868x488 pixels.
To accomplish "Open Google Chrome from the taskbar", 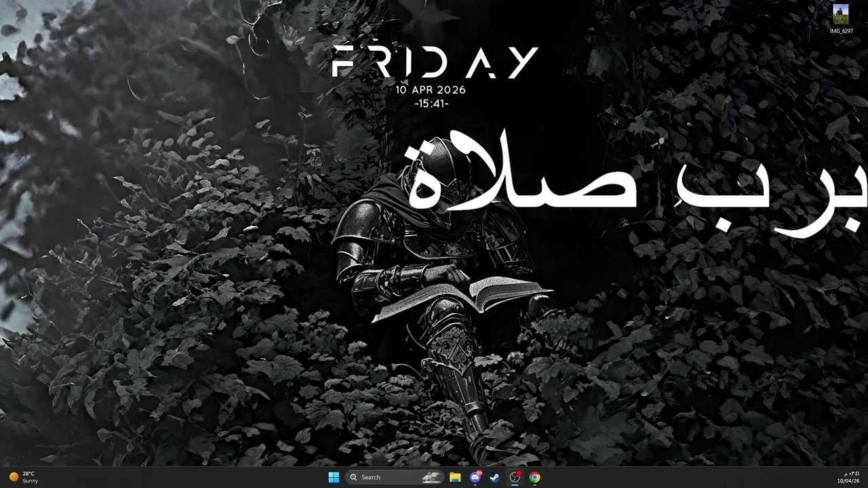I will click(535, 477).
